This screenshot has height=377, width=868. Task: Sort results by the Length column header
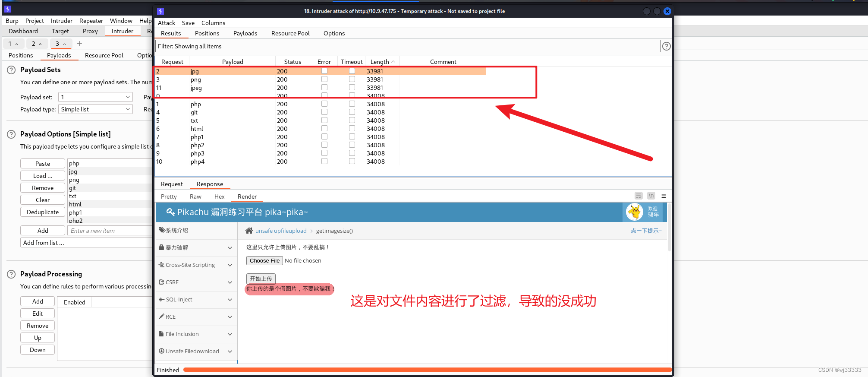(x=383, y=62)
